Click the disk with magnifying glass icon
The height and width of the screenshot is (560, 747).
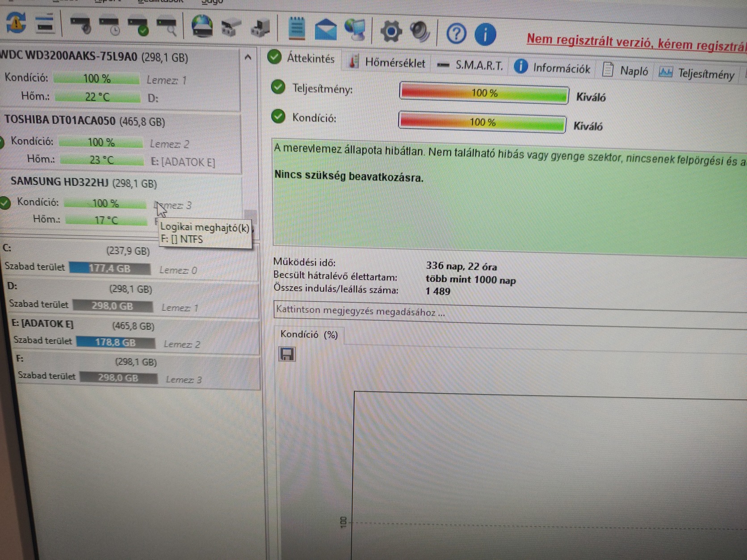167,27
